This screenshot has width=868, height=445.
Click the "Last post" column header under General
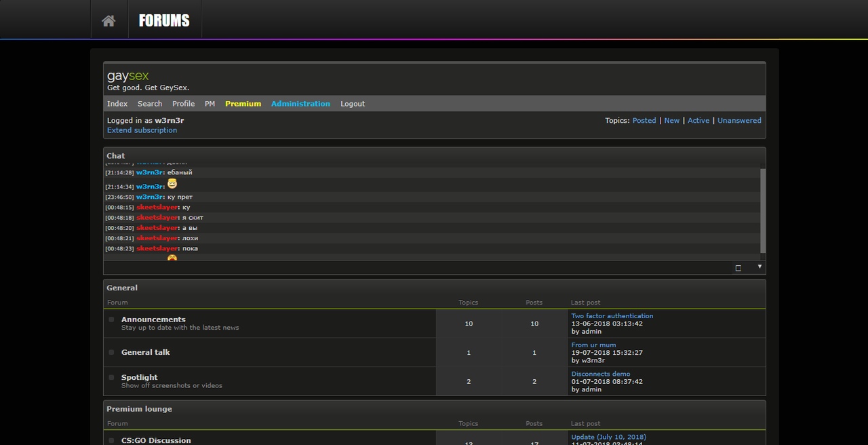click(x=586, y=303)
